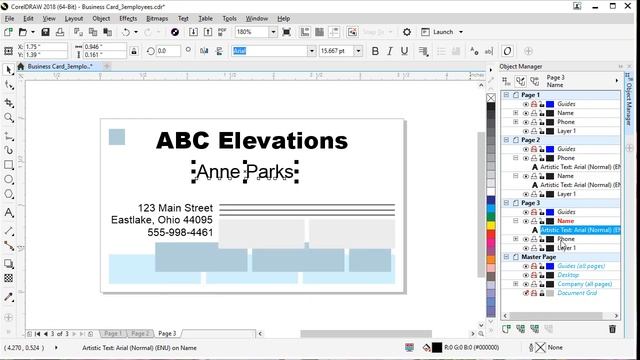640x360 pixels.
Task: Pick yellow swatch in color palette
Action: tap(491, 225)
